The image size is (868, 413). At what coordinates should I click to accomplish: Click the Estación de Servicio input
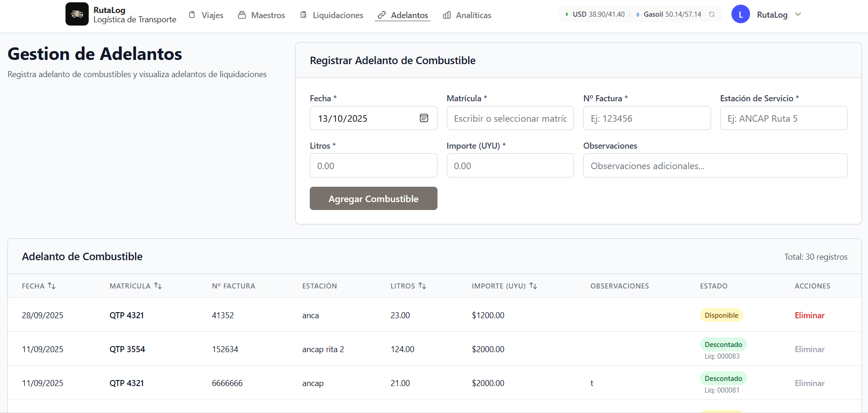tap(783, 118)
